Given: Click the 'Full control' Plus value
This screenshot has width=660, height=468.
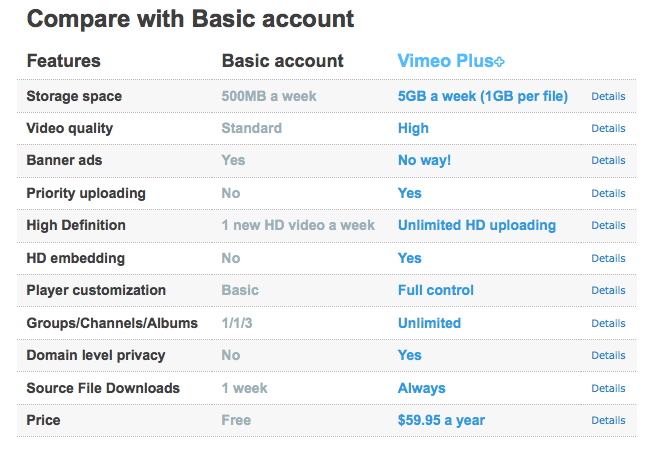Looking at the screenshot, I should coord(435,290).
